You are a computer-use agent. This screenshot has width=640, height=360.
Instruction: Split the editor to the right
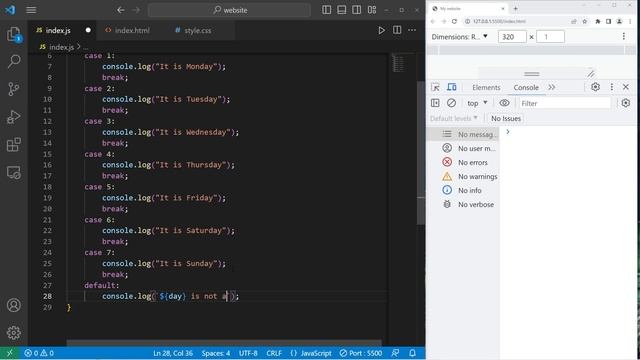click(x=397, y=30)
